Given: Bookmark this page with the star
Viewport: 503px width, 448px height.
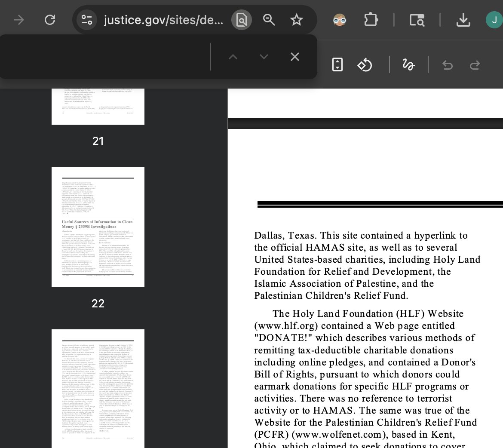Looking at the screenshot, I should 297,20.
